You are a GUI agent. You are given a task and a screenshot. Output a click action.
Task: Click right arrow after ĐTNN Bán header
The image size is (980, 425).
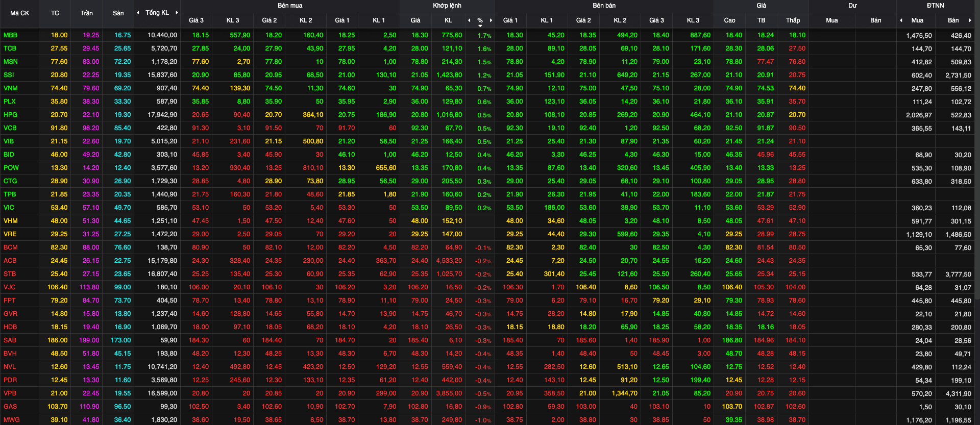(x=970, y=20)
